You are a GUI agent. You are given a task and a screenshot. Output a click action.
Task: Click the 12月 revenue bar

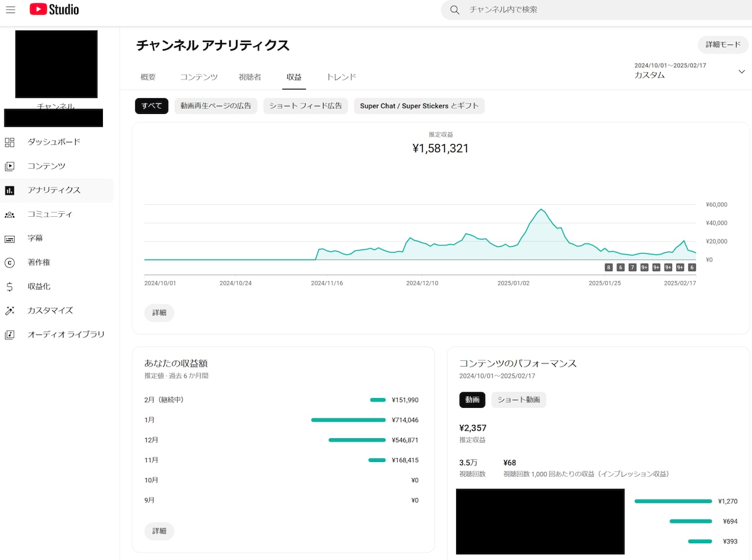357,440
